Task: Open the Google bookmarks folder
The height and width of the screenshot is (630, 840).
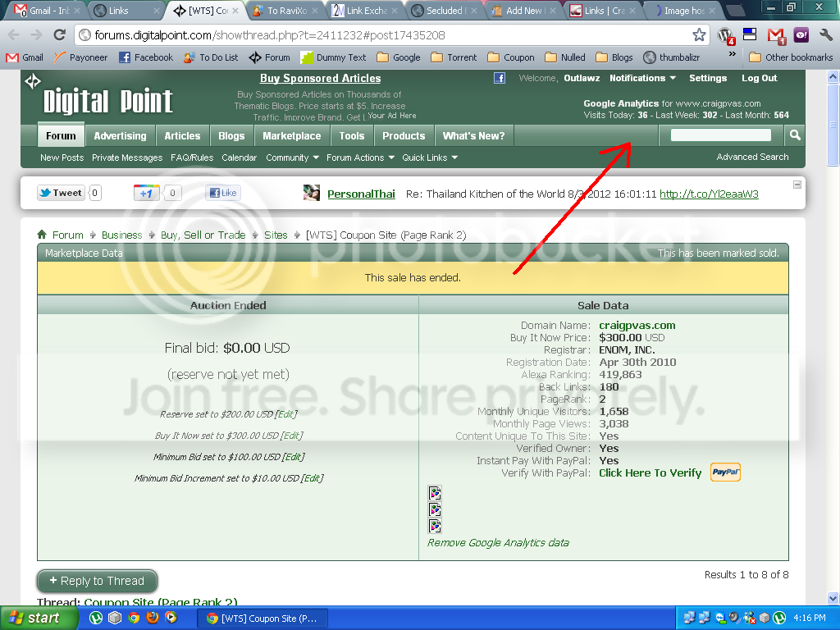Action: (399, 57)
